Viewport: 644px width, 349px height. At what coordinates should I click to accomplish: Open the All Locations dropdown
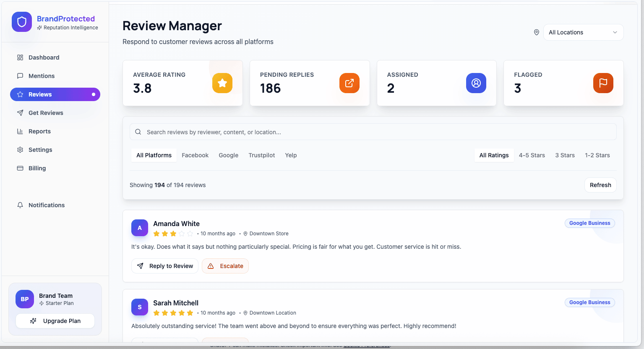point(583,32)
